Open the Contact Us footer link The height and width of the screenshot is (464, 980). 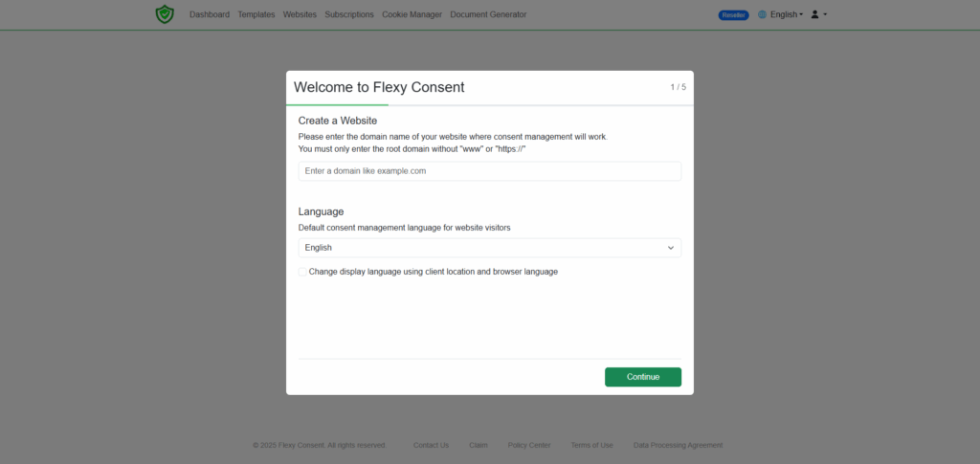click(x=431, y=445)
